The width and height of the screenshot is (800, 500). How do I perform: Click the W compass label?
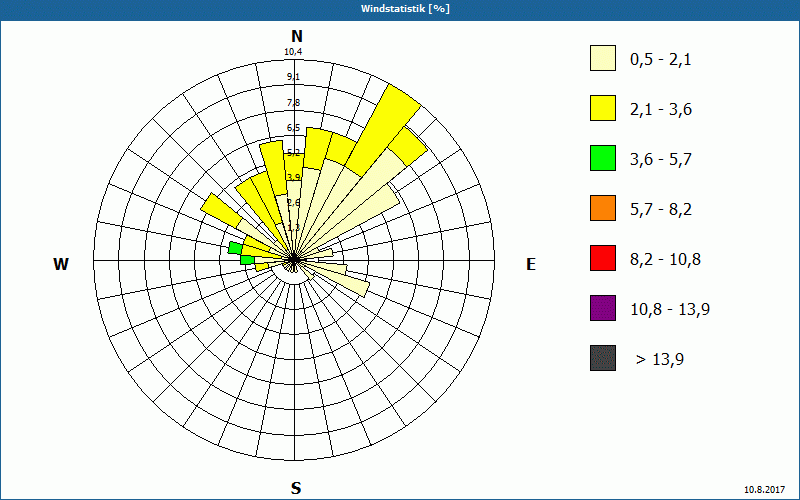tap(61, 264)
